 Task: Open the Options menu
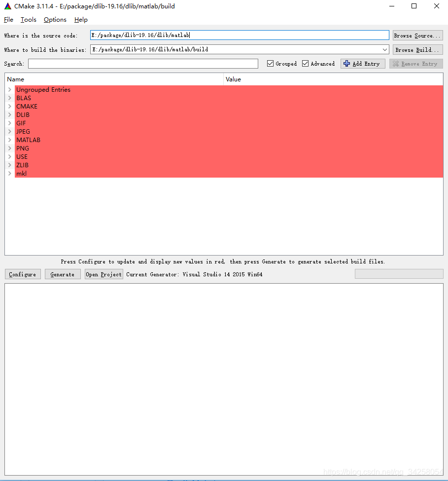55,20
